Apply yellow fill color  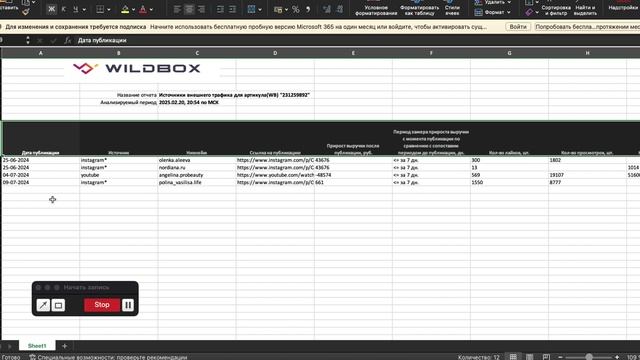coord(125,9)
